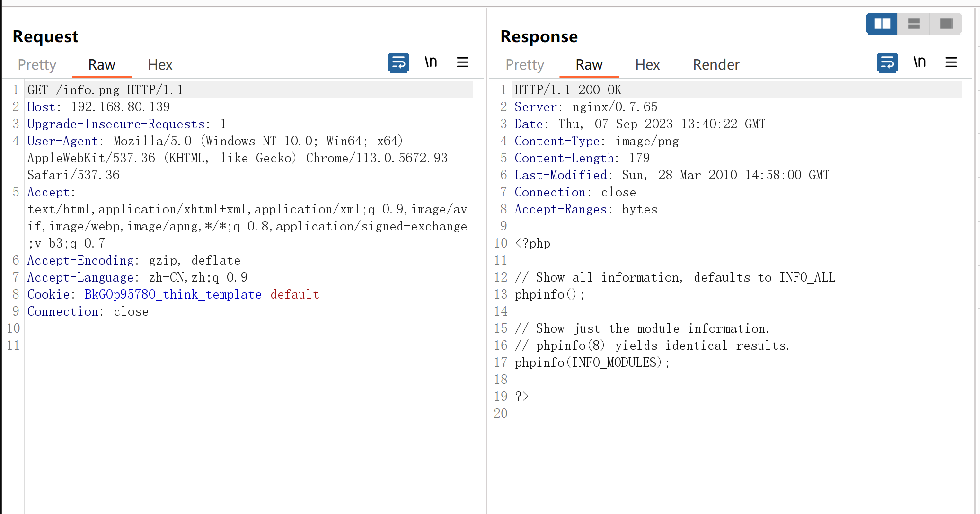Click the Accept header name in request
The width and height of the screenshot is (980, 514).
pos(48,192)
